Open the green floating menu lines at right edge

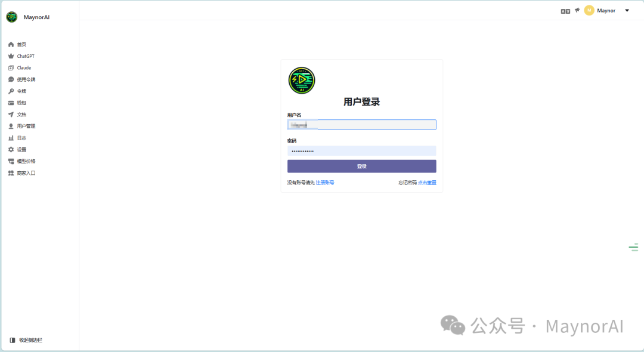(633, 247)
